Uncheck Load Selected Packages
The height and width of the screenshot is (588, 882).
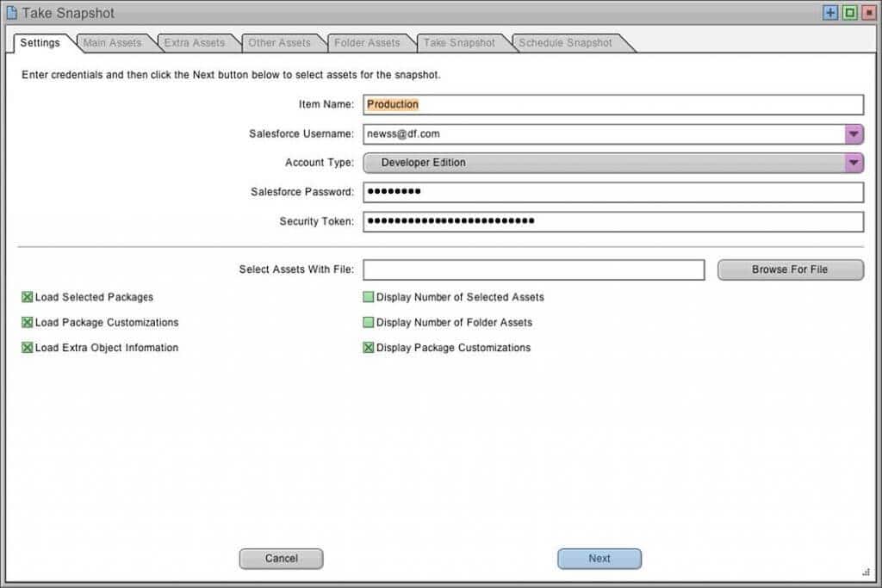click(x=27, y=297)
